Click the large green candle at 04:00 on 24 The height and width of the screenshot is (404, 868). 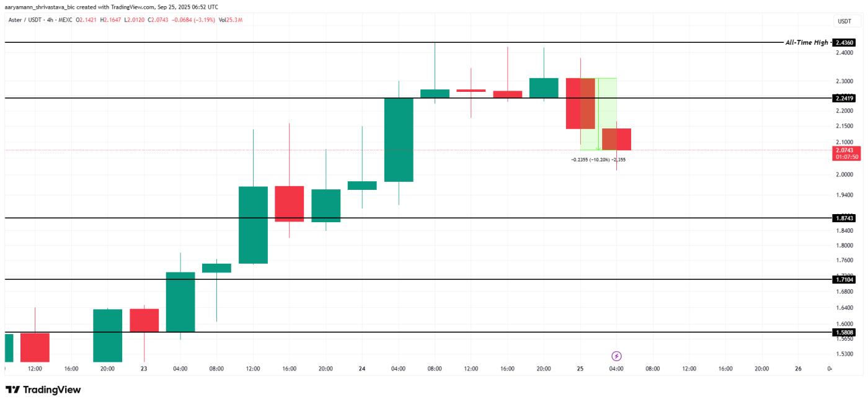[x=399, y=140]
